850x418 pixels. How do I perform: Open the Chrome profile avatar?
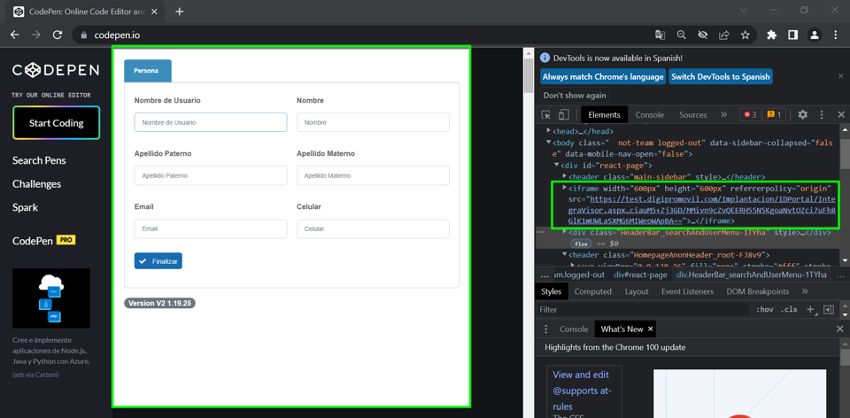point(814,35)
